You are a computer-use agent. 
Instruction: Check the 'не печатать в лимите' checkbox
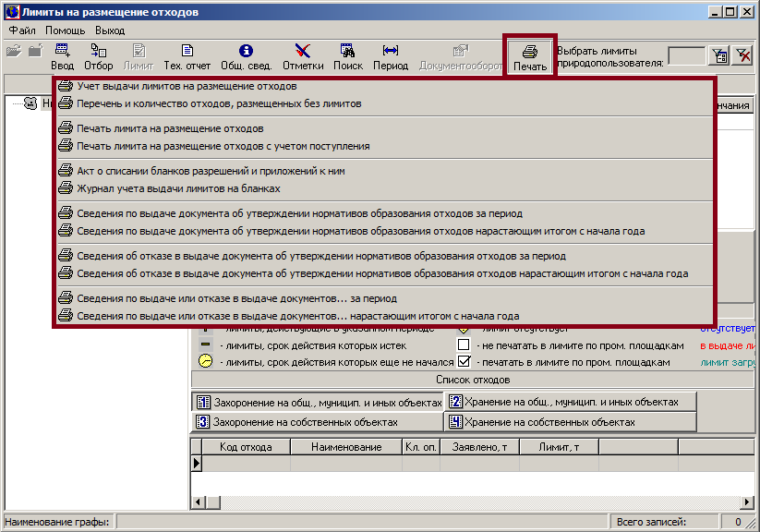(x=464, y=345)
